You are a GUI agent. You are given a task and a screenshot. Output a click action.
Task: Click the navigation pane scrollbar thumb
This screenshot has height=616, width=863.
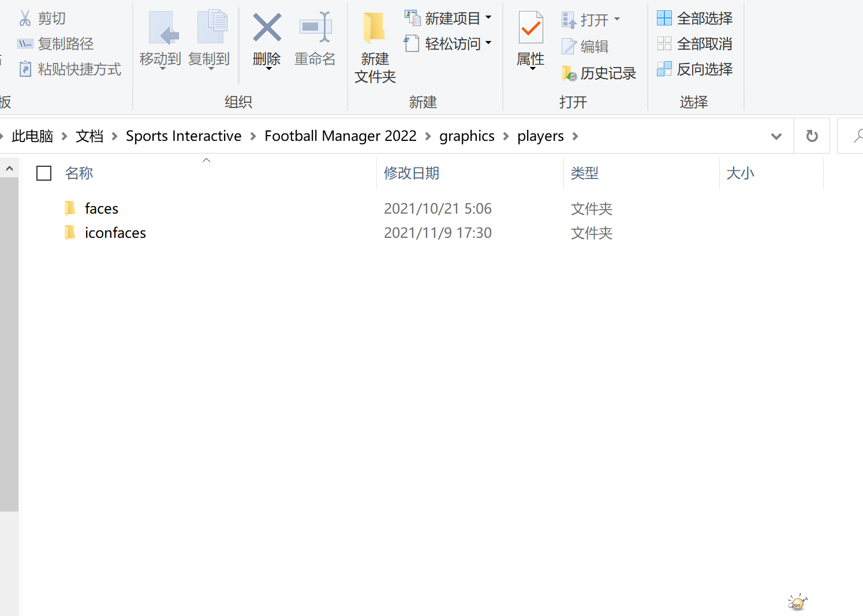[x=9, y=345]
